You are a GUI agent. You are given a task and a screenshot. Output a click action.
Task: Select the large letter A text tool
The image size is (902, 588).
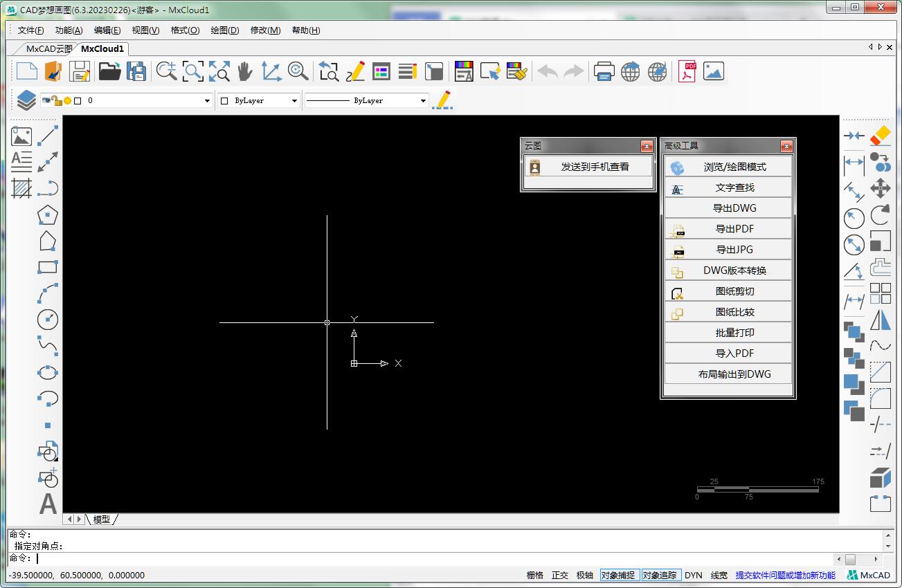[x=48, y=504]
